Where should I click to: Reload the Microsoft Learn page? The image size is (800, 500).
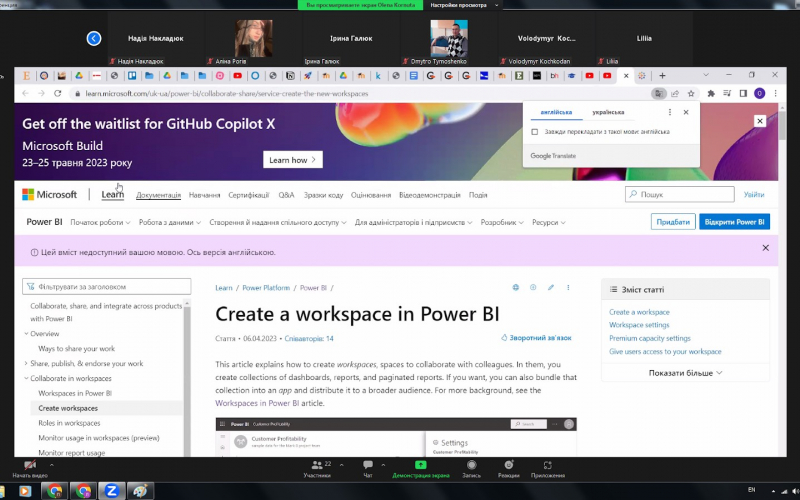click(58, 93)
